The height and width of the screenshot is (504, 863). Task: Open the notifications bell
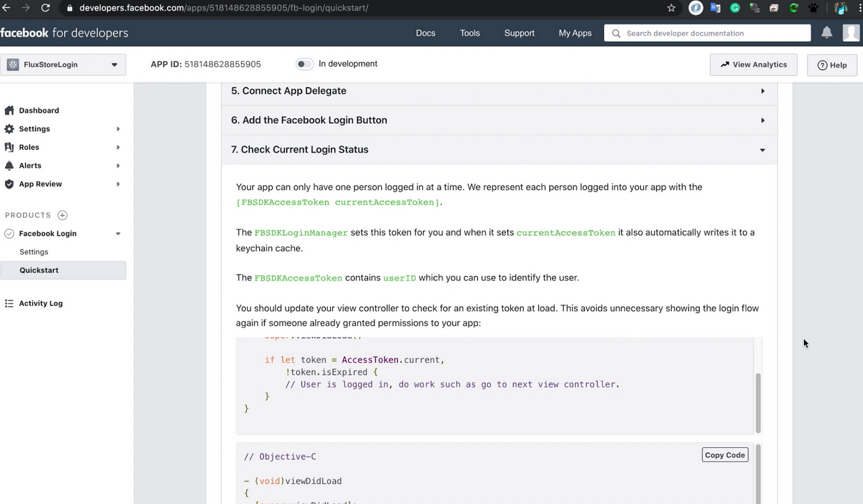[827, 33]
